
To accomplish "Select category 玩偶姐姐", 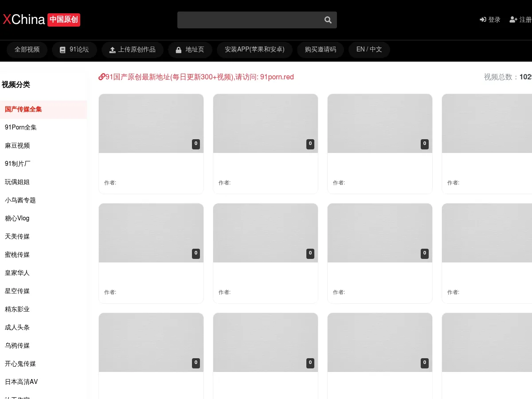I will coord(43,182).
